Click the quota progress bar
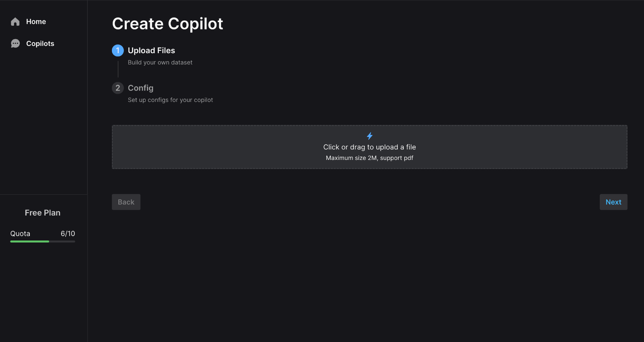Screen dimensions: 644x342 pos(42,241)
